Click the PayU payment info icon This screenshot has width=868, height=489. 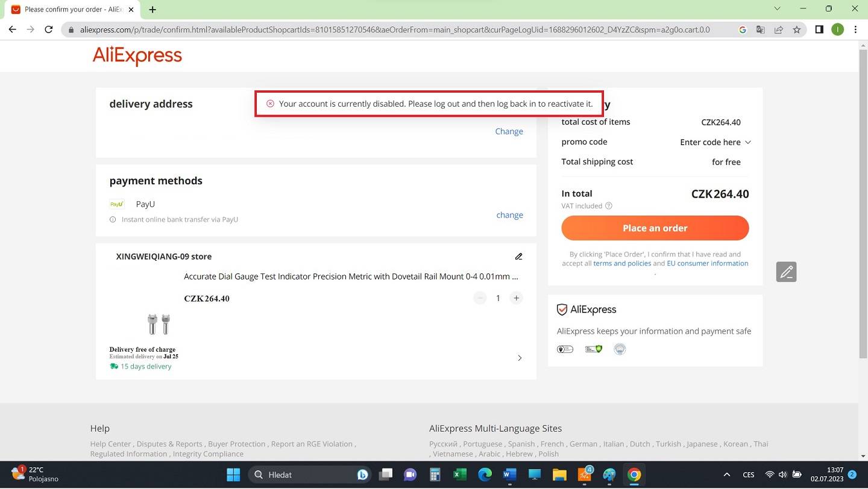pos(113,220)
